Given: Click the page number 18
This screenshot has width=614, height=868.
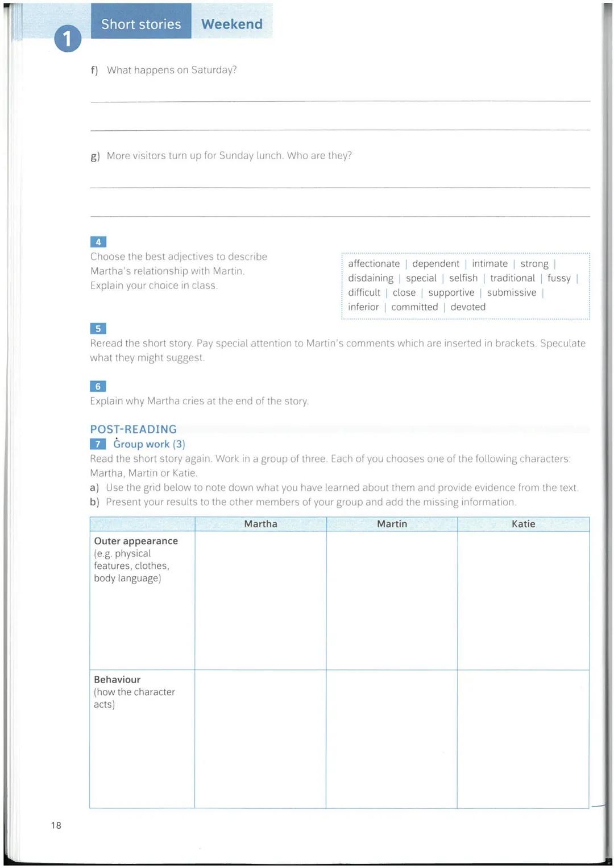Looking at the screenshot, I should click(x=56, y=825).
